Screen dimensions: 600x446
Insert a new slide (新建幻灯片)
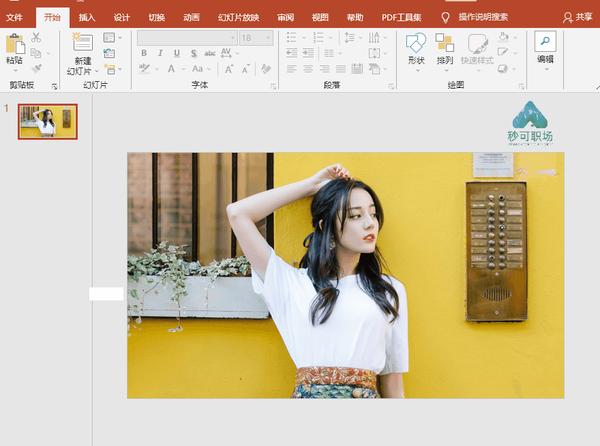(x=82, y=46)
